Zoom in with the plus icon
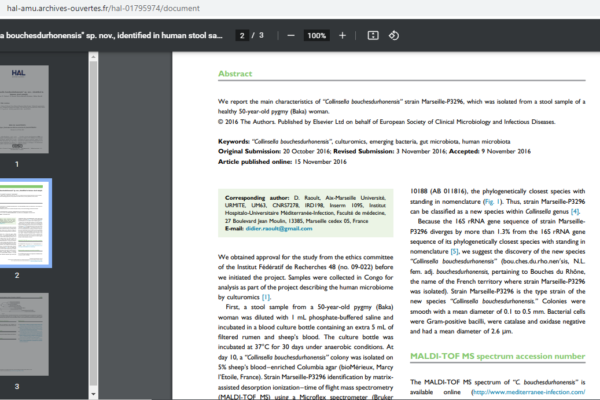 coord(342,36)
